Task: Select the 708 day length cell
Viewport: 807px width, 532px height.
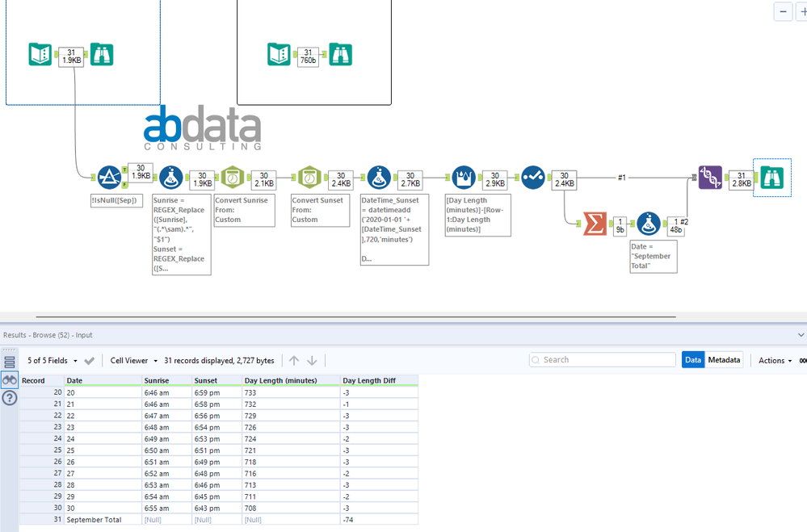Action: tap(292, 509)
